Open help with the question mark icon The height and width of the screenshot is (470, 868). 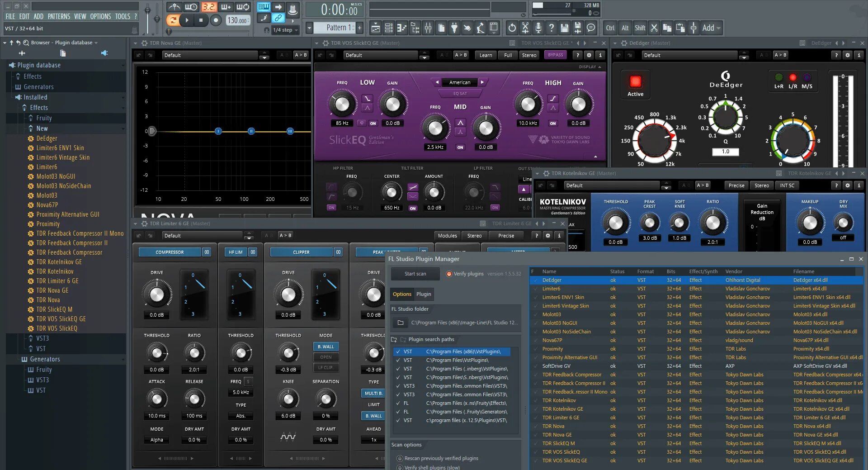[x=551, y=28]
